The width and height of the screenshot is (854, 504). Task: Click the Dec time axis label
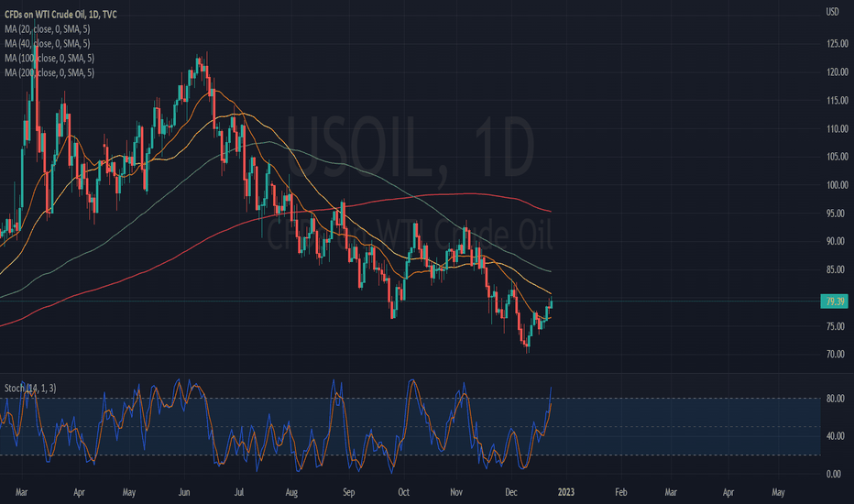(x=511, y=492)
